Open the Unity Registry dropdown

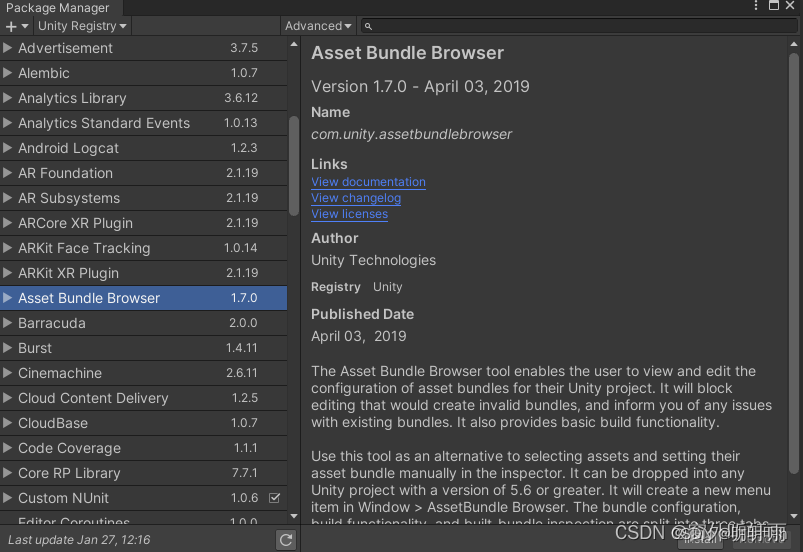82,26
